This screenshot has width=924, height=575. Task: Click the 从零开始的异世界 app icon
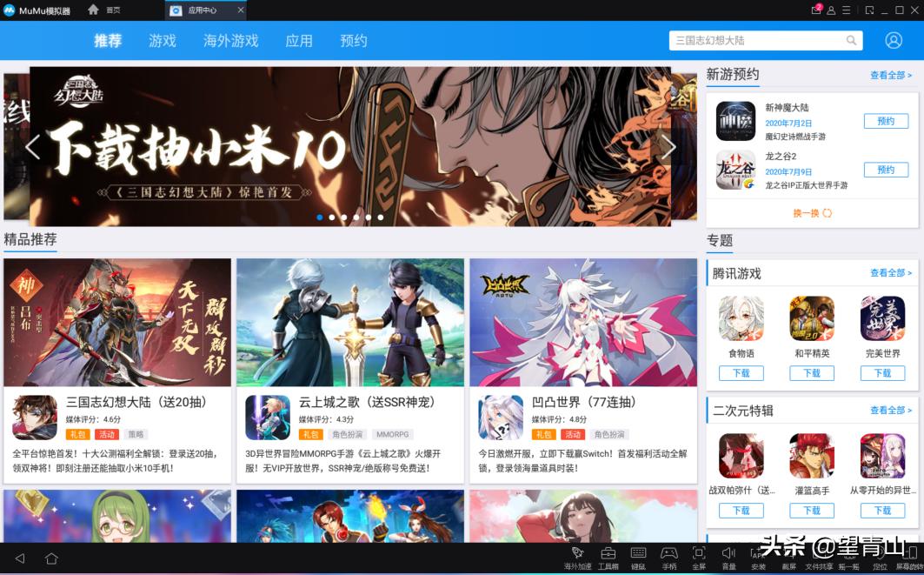[x=883, y=456]
